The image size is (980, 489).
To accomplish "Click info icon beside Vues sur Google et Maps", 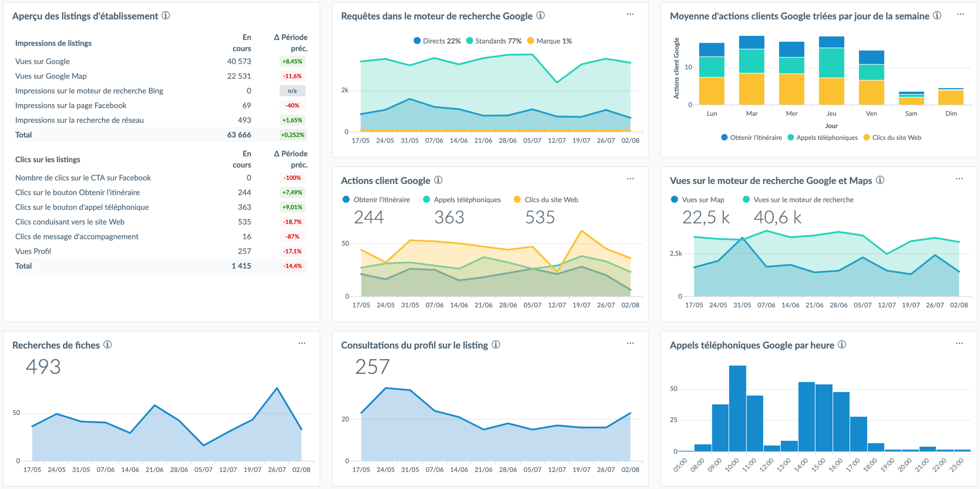I will point(880,180).
